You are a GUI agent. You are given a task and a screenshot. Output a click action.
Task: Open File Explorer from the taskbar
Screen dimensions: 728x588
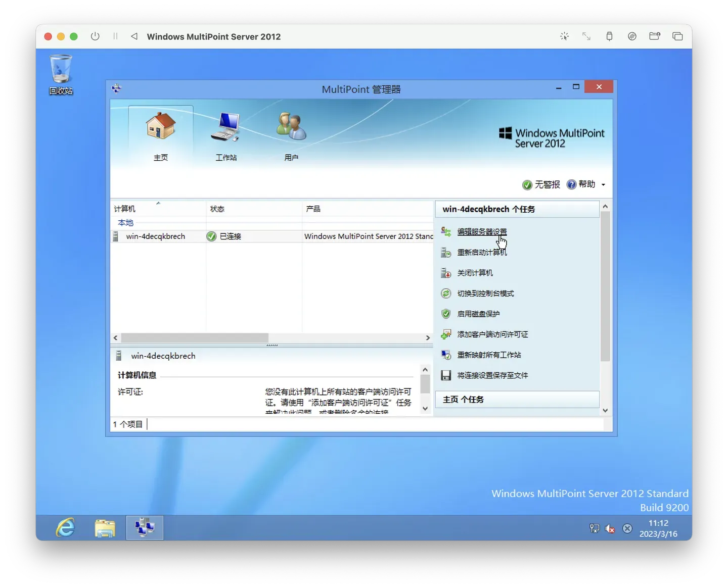pos(105,528)
